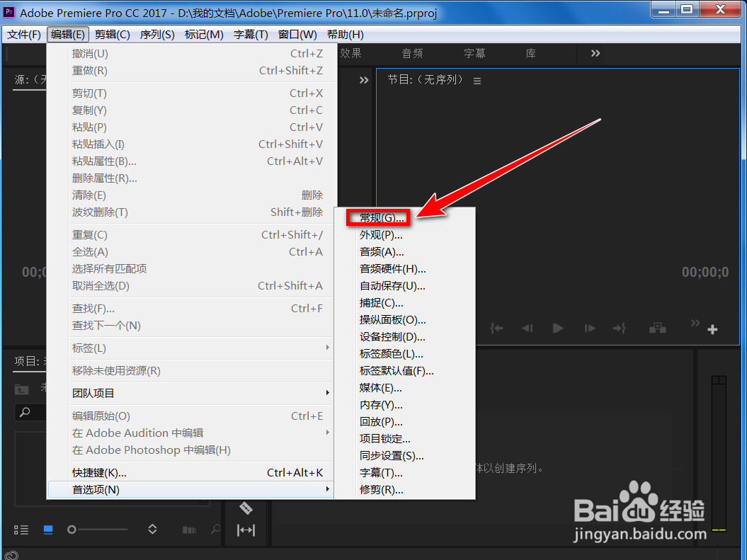Click parent folder icon in project panel
Image resolution: width=747 pixels, height=560 pixels.
click(21, 389)
